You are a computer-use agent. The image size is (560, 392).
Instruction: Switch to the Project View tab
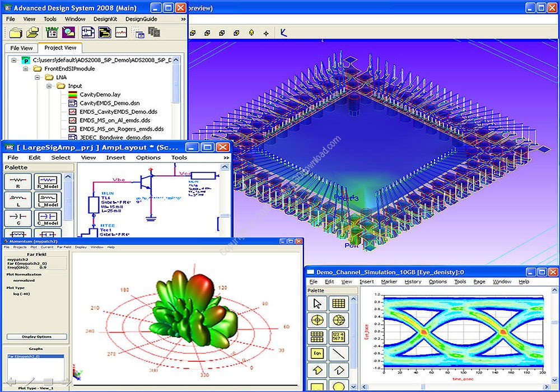60,48
